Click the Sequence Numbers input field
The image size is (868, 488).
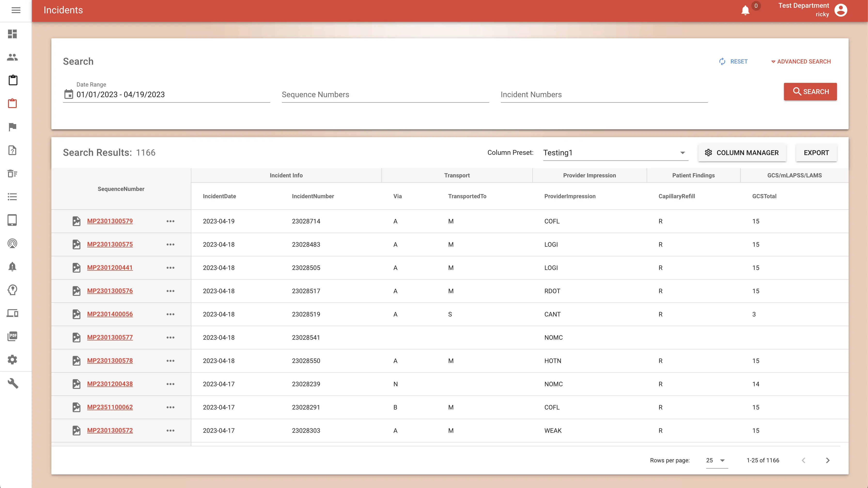[x=385, y=94]
